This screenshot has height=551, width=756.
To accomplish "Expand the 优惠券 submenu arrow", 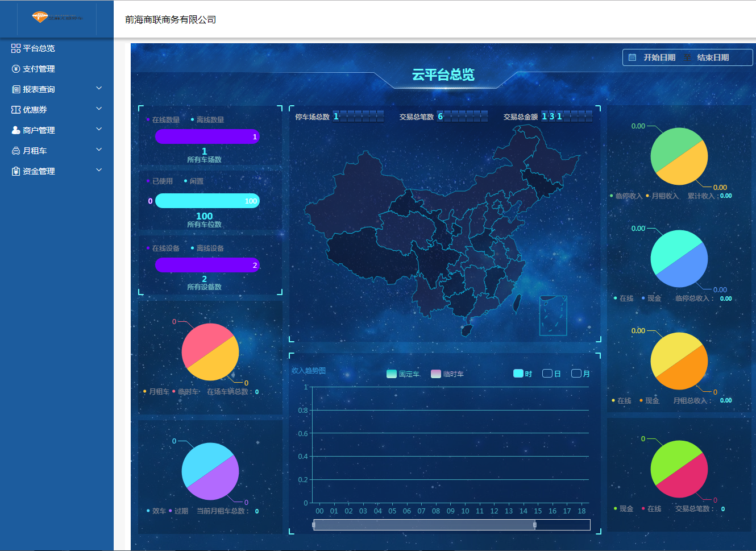I will (99, 109).
